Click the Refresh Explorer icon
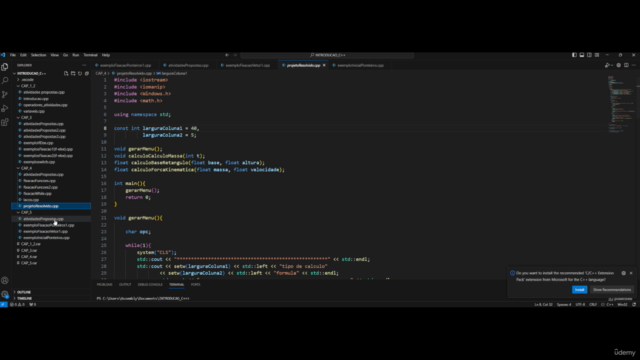The width and height of the screenshot is (640, 360). click(x=80, y=73)
